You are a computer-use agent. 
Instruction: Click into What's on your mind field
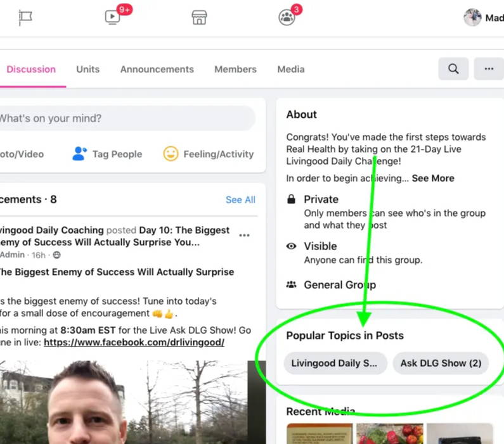(127, 118)
